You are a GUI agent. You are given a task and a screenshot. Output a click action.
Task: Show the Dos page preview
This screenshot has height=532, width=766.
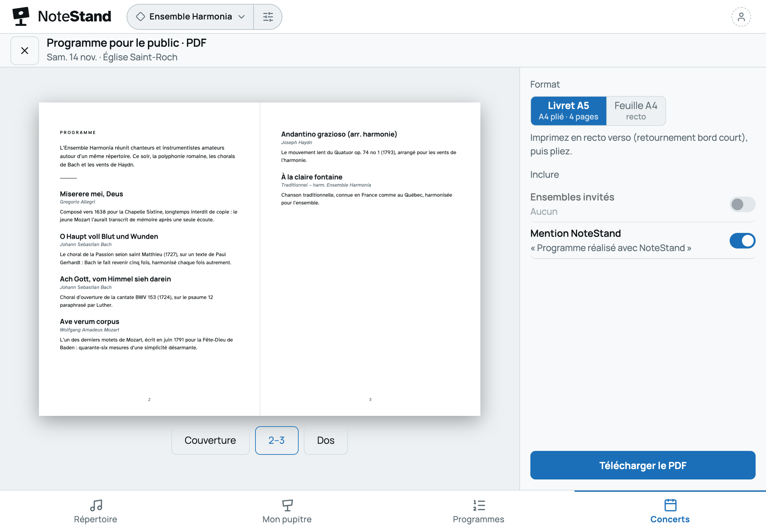326,440
